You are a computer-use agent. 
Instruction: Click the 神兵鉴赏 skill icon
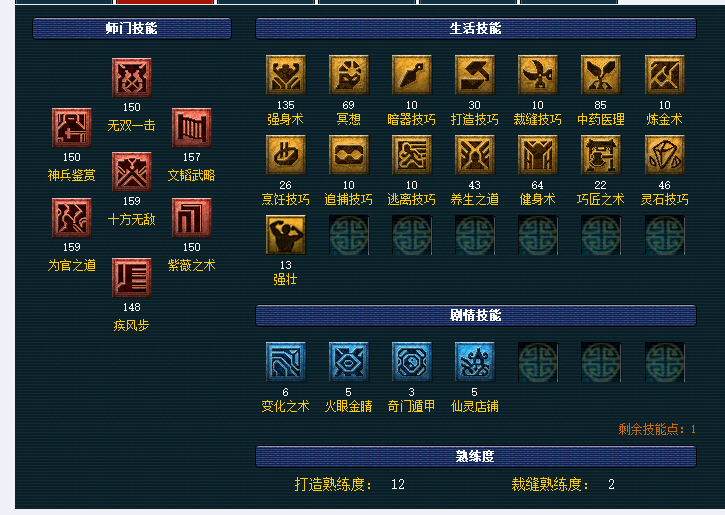coord(72,128)
